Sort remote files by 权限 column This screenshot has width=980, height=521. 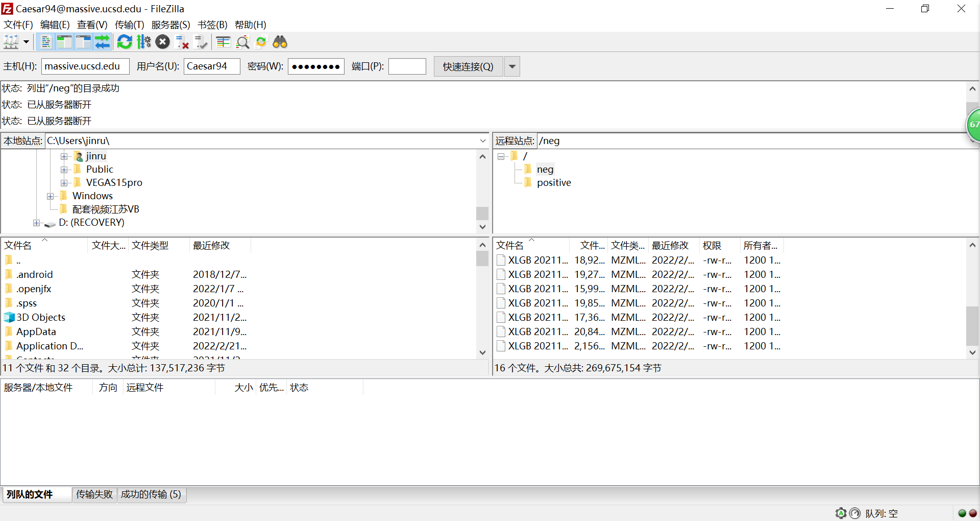coord(720,245)
